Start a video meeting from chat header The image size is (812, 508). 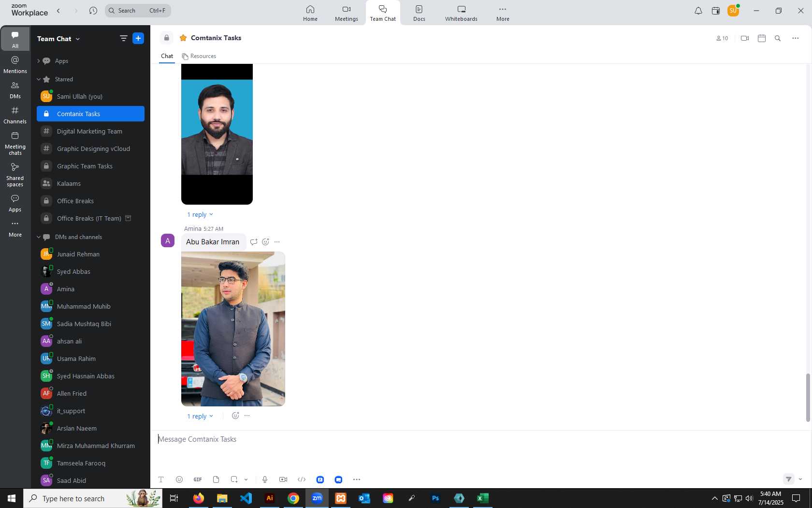click(745, 38)
